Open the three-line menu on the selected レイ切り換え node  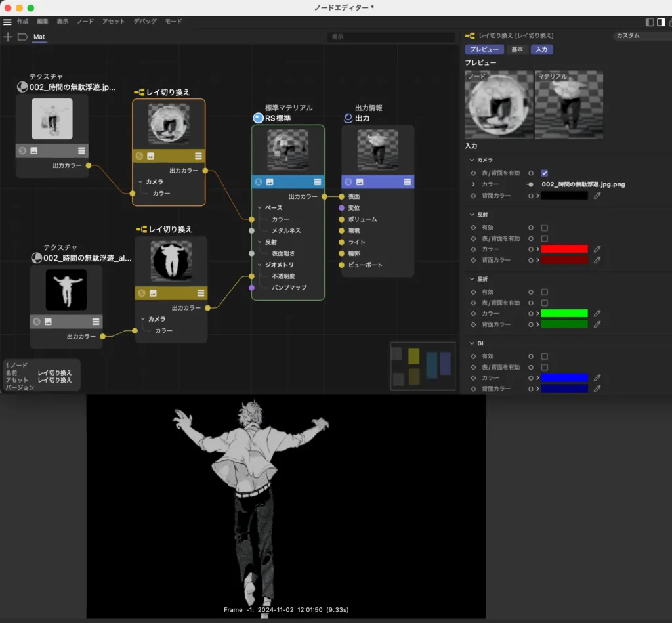[x=198, y=156]
